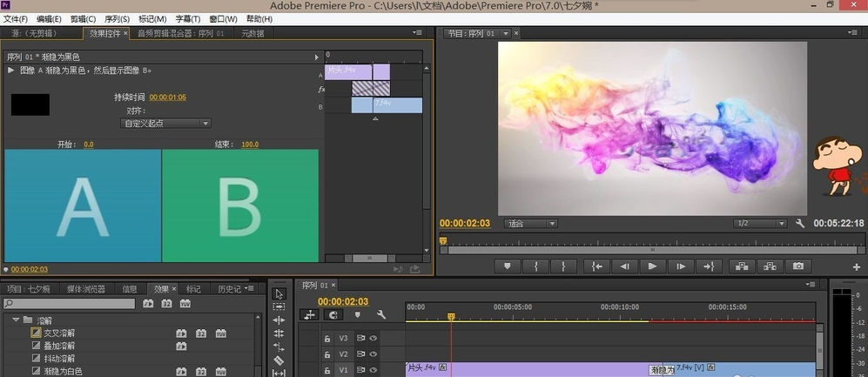Viewport: 868px width, 377px height.
Task: Click the 持续时间 duration value 00:00:01:06
Action: point(168,98)
